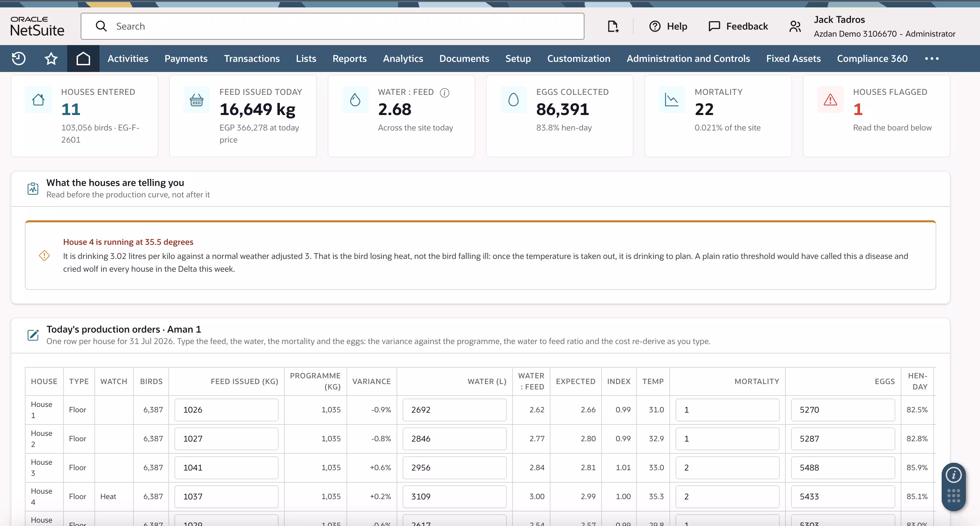This screenshot has width=980, height=526.
Task: Click the House 4 is running at 35.5 degrees heading
Action: tap(128, 242)
